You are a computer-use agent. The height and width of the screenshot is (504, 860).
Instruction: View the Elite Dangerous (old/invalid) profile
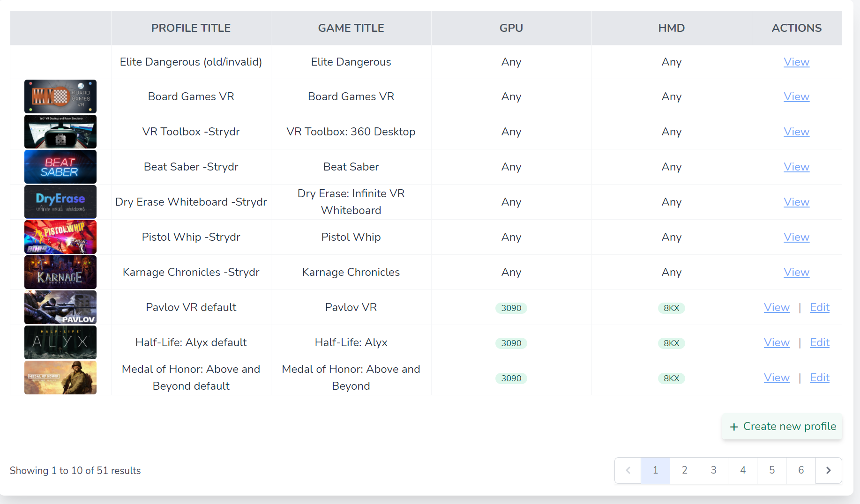pyautogui.click(x=796, y=62)
